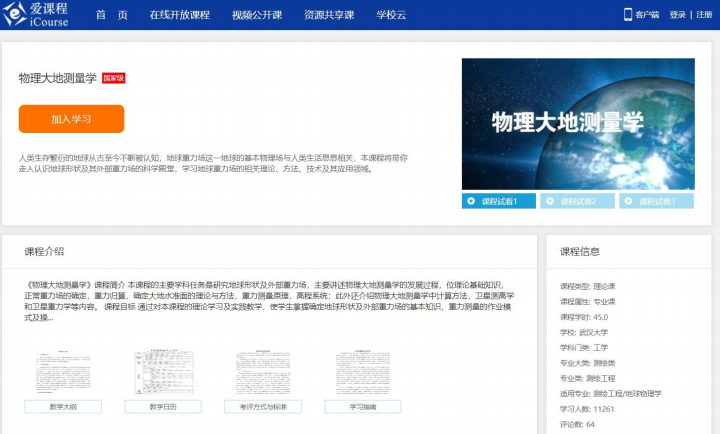Open the 教学日历 document thumbnail
Image resolution: width=720 pixels, height=434 pixels.
(162, 371)
